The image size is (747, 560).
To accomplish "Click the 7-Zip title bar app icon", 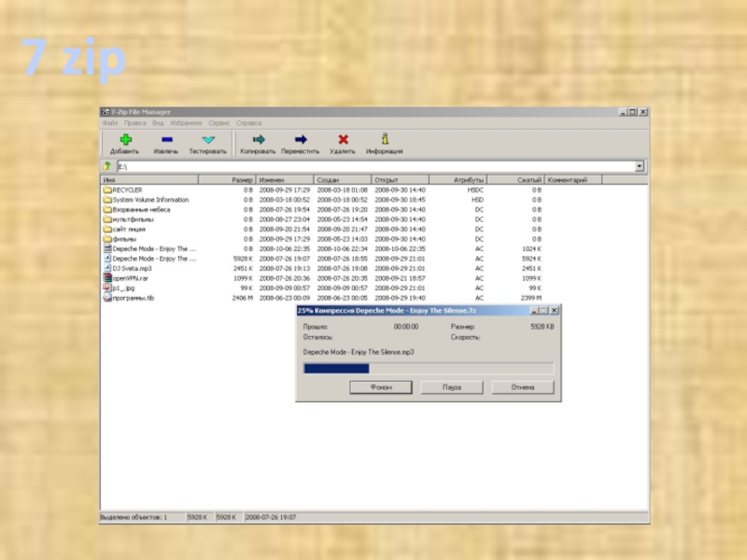I will (105, 112).
